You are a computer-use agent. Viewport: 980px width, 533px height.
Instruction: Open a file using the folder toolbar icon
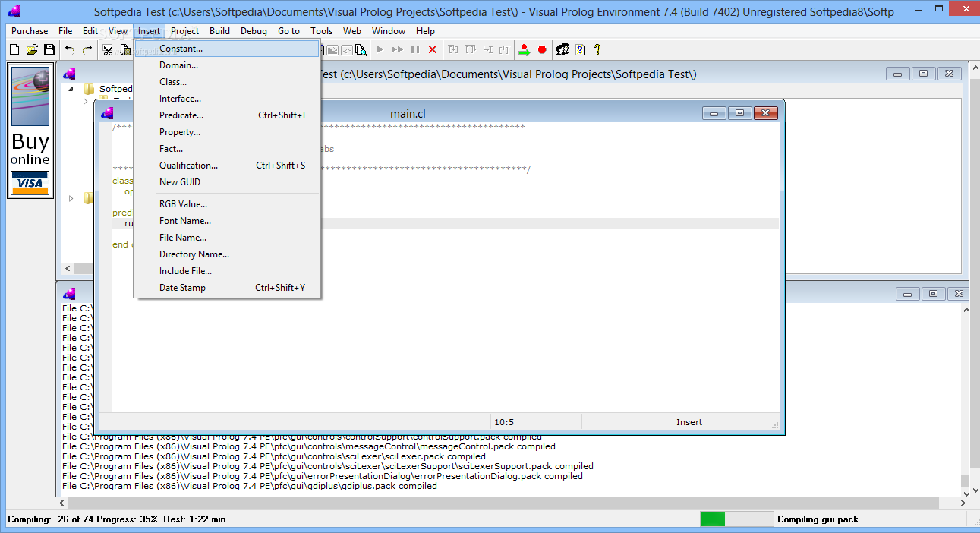click(31, 49)
